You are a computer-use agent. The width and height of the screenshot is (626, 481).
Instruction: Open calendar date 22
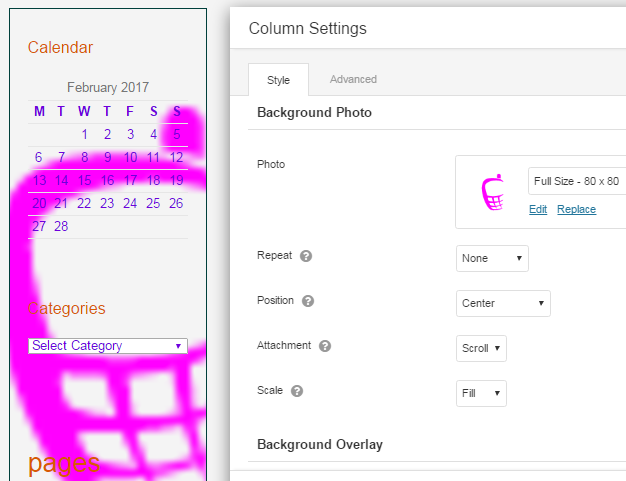pos(84,204)
